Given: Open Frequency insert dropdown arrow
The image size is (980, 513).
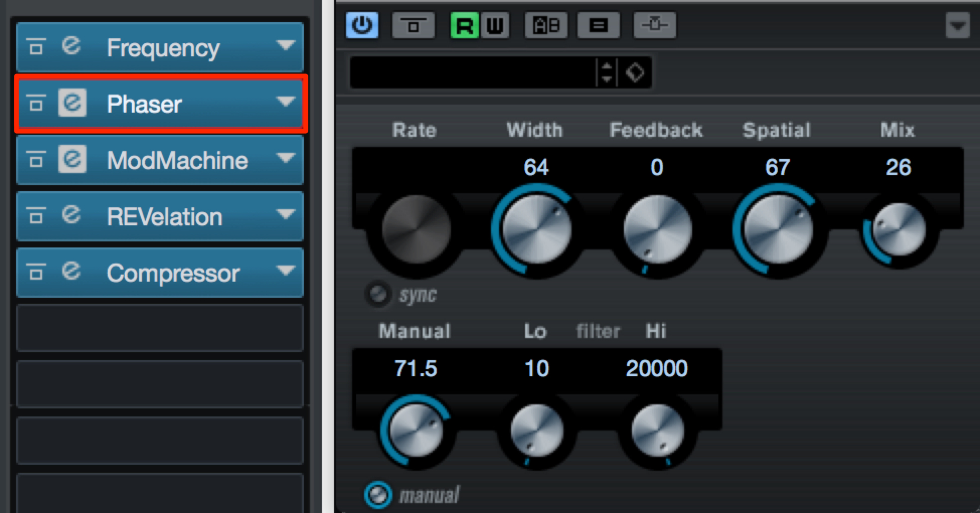Looking at the screenshot, I should [285, 45].
